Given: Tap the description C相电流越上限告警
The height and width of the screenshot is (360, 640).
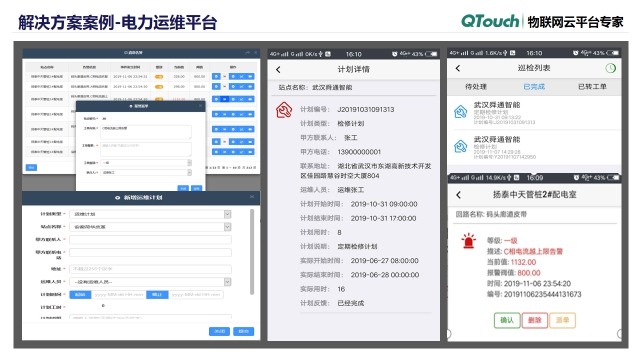Looking at the screenshot, I should pyautogui.click(x=533, y=251).
